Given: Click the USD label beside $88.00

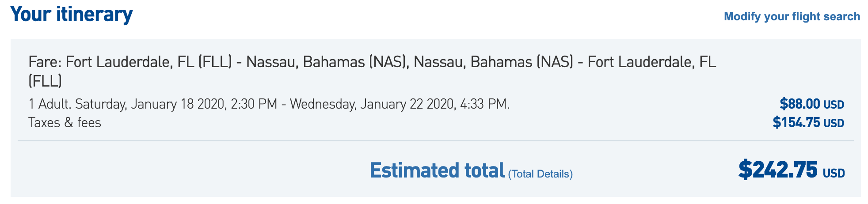Looking at the screenshot, I should pos(834,105).
